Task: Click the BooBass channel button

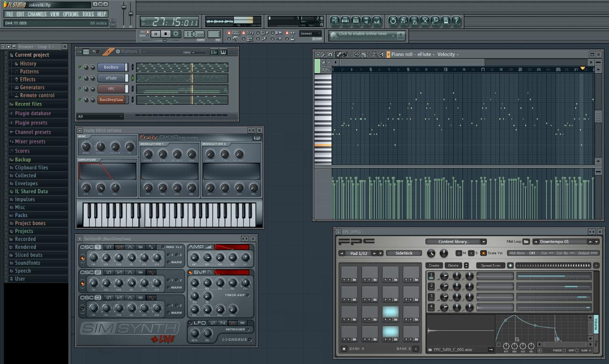Action: (111, 67)
